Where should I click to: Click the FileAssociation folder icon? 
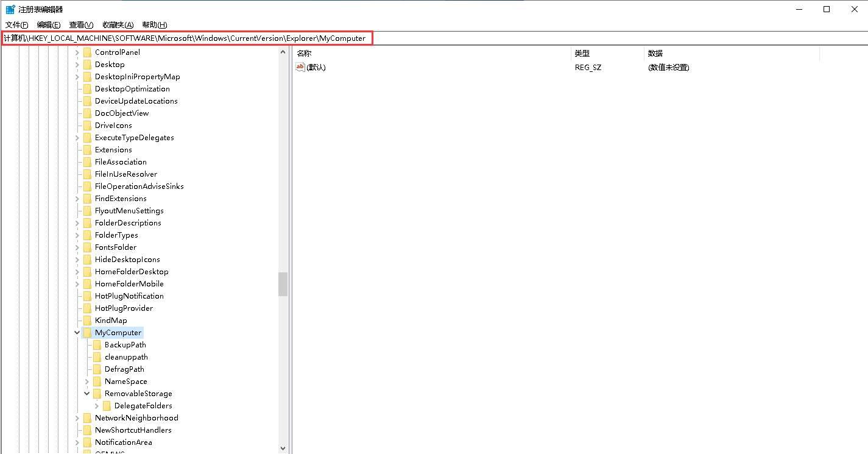(87, 162)
